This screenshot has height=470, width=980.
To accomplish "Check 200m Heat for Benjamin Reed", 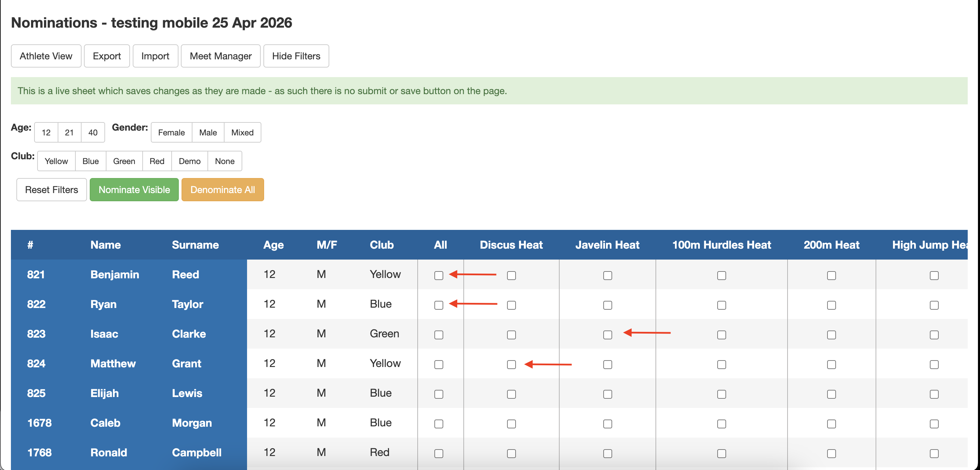I will [831, 275].
